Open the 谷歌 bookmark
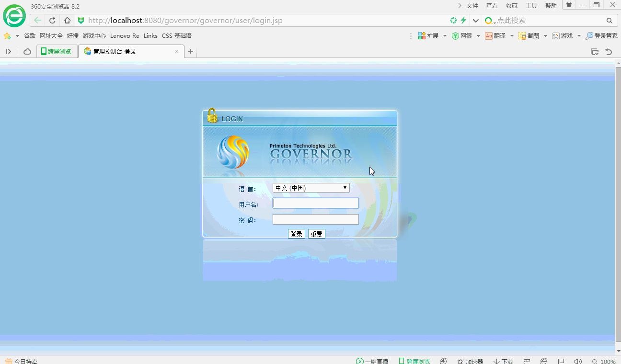Image resolution: width=621 pixels, height=364 pixels. point(30,36)
